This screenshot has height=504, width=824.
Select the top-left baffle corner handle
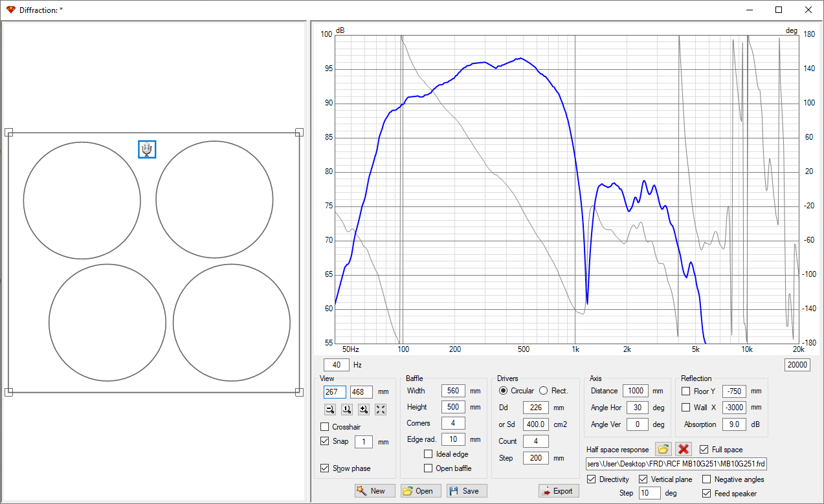click(8, 133)
